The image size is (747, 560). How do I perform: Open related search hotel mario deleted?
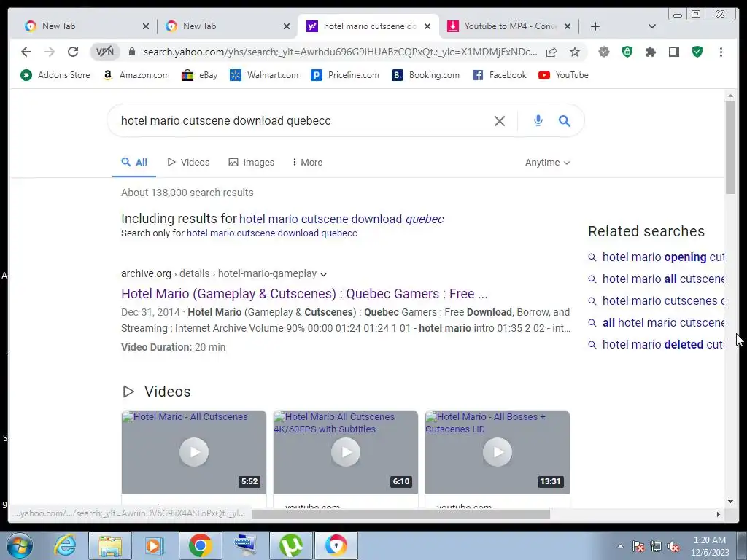pyautogui.click(x=663, y=345)
